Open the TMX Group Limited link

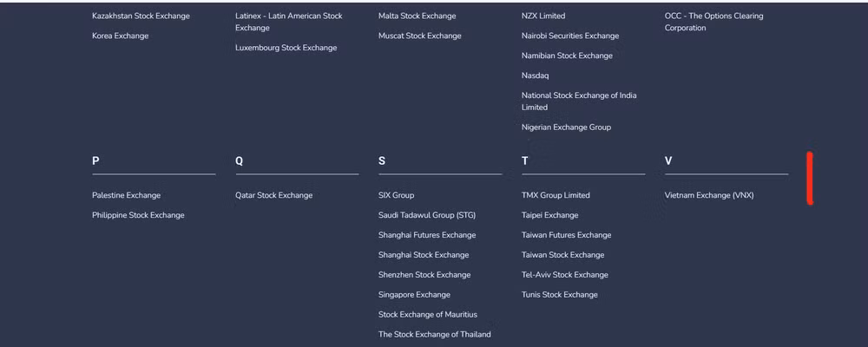click(556, 195)
